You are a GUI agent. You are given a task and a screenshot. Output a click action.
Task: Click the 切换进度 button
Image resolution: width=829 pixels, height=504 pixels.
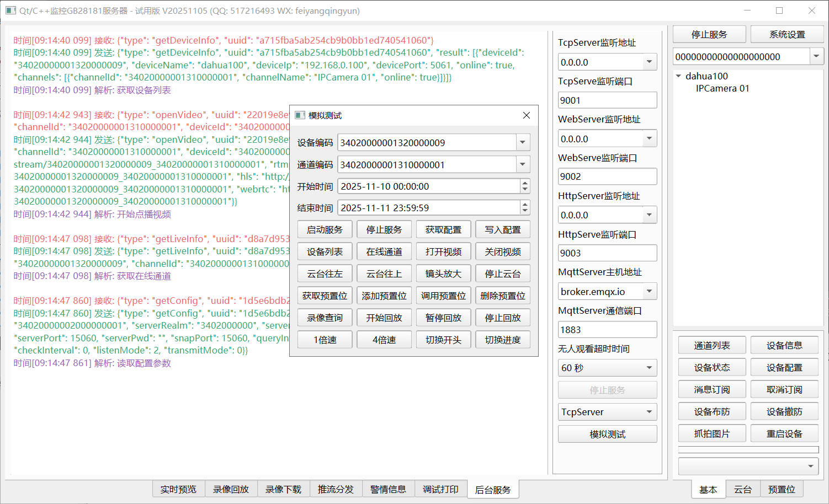point(503,340)
